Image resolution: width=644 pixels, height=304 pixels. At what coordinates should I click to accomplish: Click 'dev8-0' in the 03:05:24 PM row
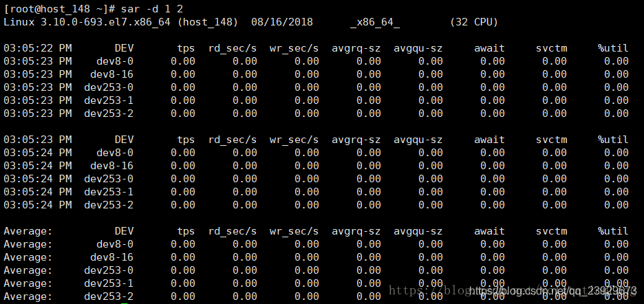point(115,153)
